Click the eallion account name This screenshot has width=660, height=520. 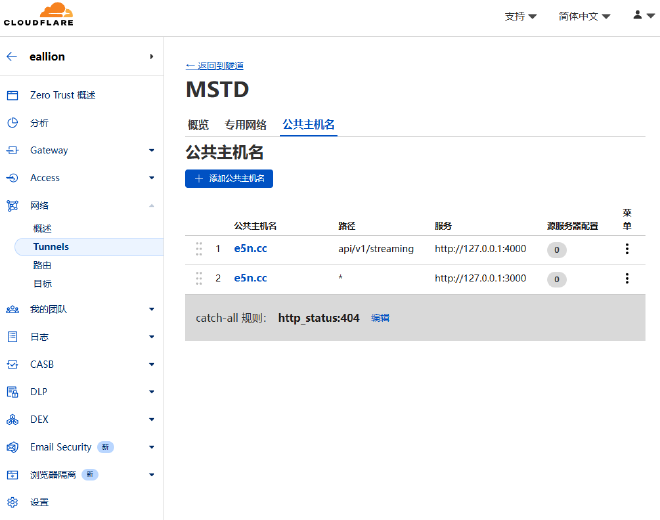click(x=47, y=56)
